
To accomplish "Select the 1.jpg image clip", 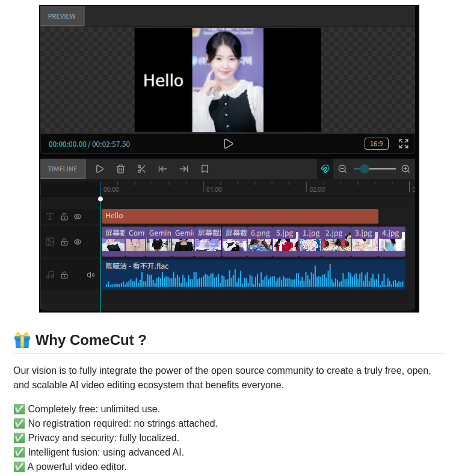I will click(x=310, y=242).
